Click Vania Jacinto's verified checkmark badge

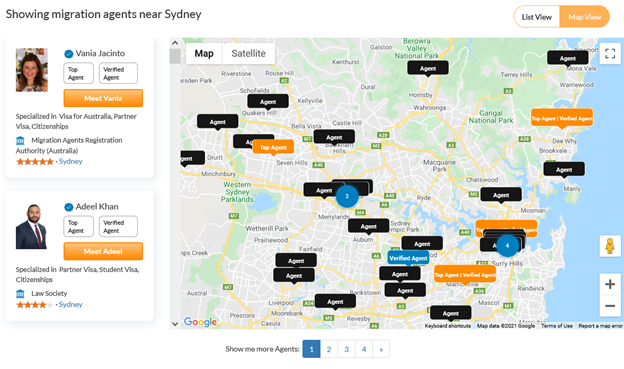point(68,54)
